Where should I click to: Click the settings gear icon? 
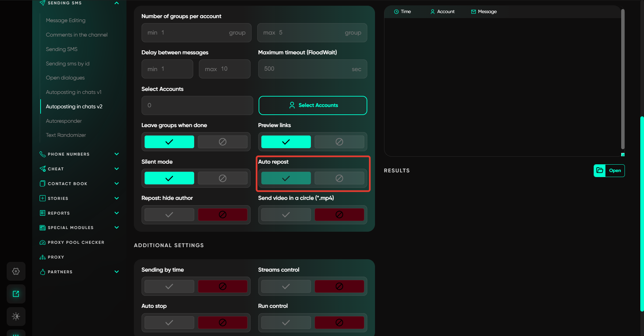click(x=16, y=271)
